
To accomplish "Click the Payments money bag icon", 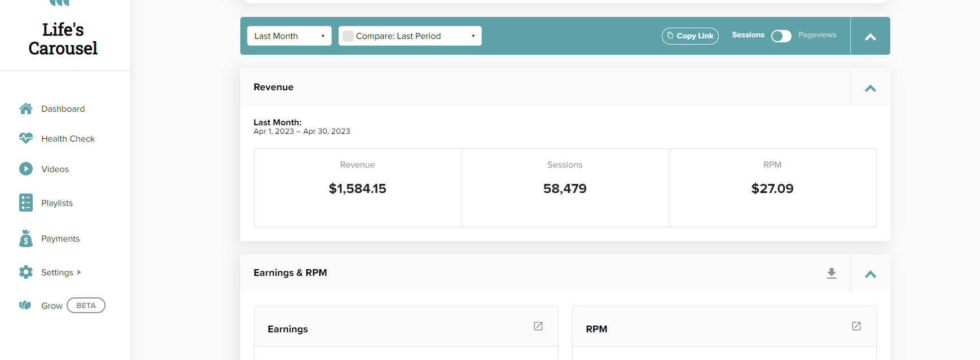I will (26, 238).
